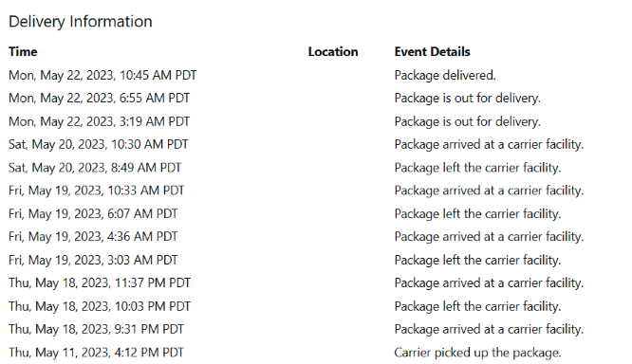The height and width of the screenshot is (364, 632).
Task: Click the Package delivered event text
Action: (445, 75)
